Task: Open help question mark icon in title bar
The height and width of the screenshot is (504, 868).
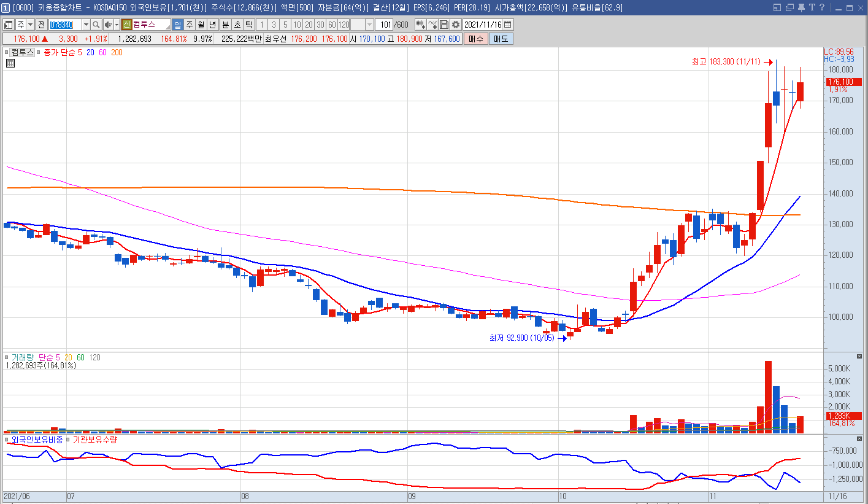Action: tap(822, 7)
